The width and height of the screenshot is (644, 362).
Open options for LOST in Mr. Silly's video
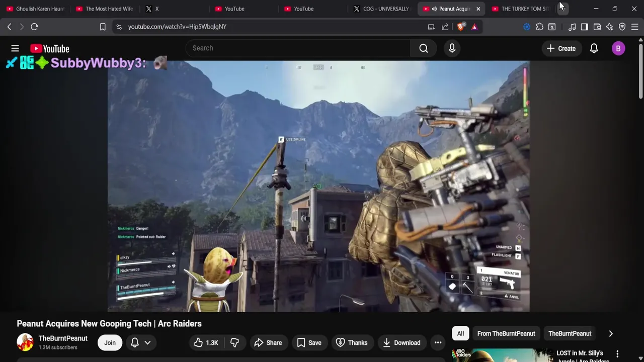point(617,354)
